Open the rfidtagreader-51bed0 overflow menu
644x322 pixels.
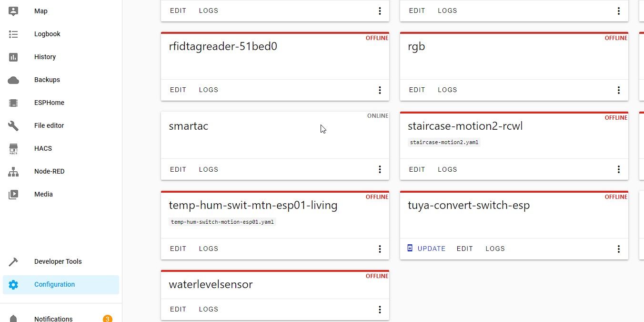coord(380,90)
